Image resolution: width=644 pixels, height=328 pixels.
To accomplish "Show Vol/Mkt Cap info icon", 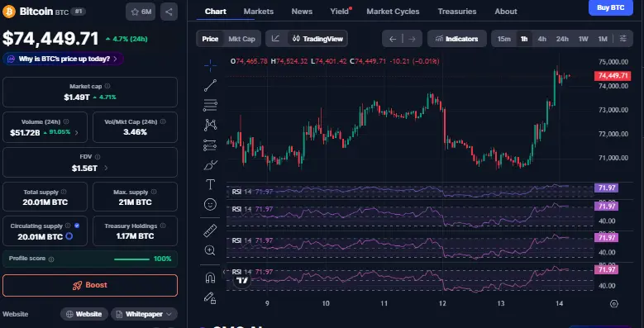I will click(x=163, y=121).
